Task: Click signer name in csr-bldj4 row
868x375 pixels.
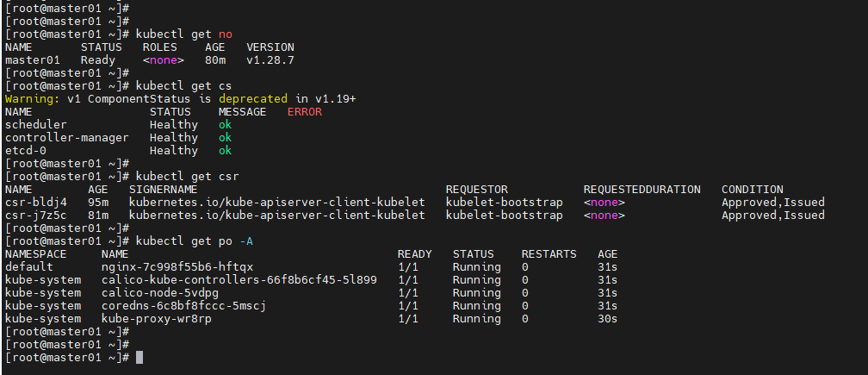Action: [276, 203]
